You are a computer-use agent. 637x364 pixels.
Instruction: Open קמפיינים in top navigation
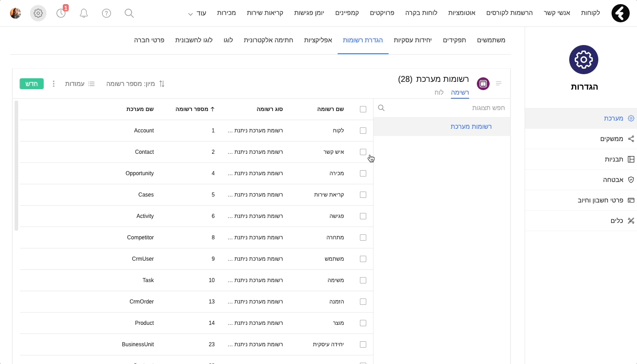[347, 13]
